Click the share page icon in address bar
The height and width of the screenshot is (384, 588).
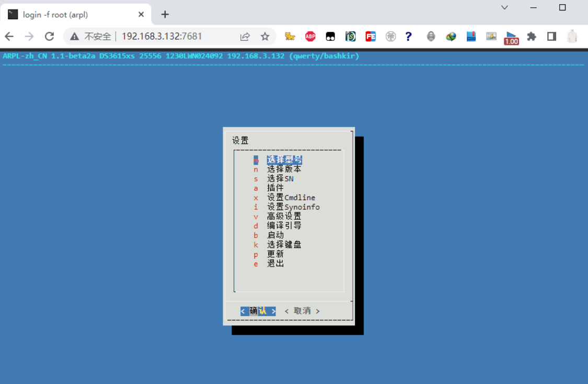(245, 36)
